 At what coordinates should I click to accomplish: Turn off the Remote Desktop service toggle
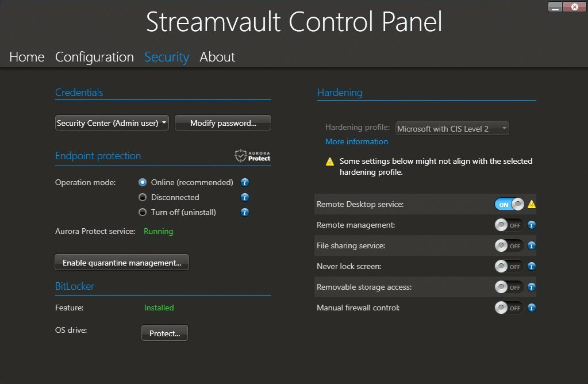(x=508, y=204)
